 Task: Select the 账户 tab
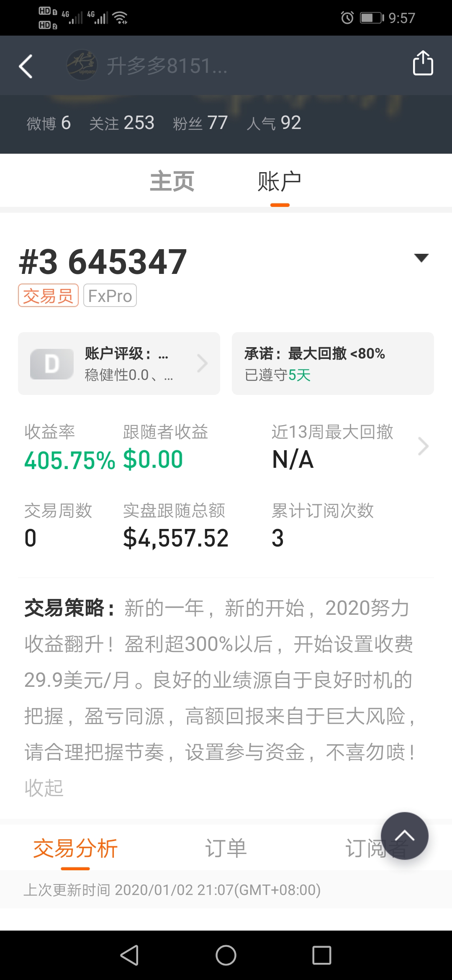point(280,181)
